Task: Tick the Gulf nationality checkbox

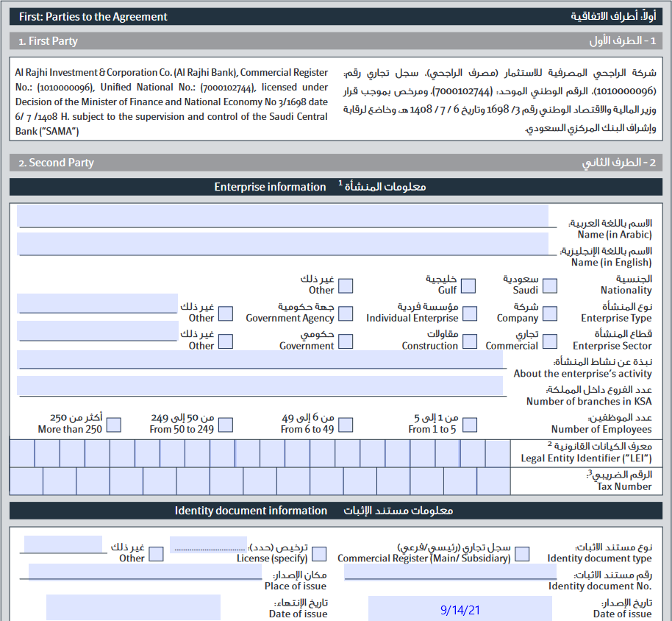Action: [x=468, y=285]
